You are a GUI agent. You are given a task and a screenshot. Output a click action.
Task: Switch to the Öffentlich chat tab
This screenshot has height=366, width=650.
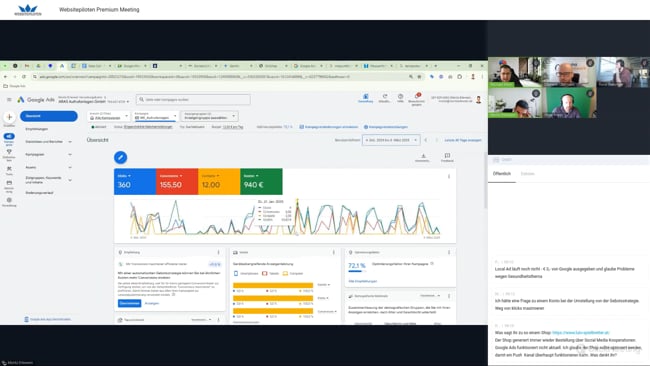coord(502,174)
